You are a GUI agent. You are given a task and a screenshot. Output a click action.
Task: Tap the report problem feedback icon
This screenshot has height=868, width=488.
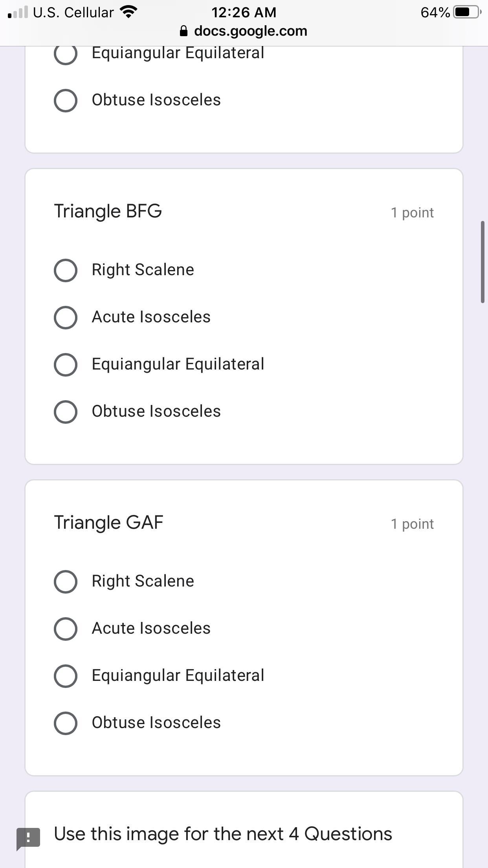[28, 838]
